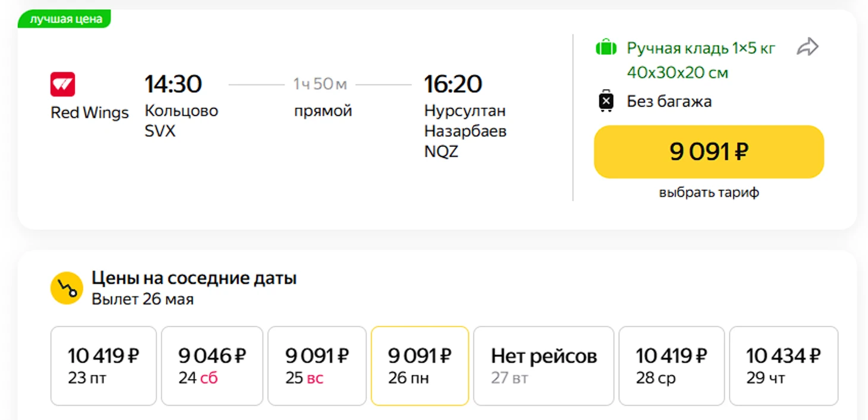
Task: Select the 25 вс date for 9 091 ₽
Action: (317, 366)
